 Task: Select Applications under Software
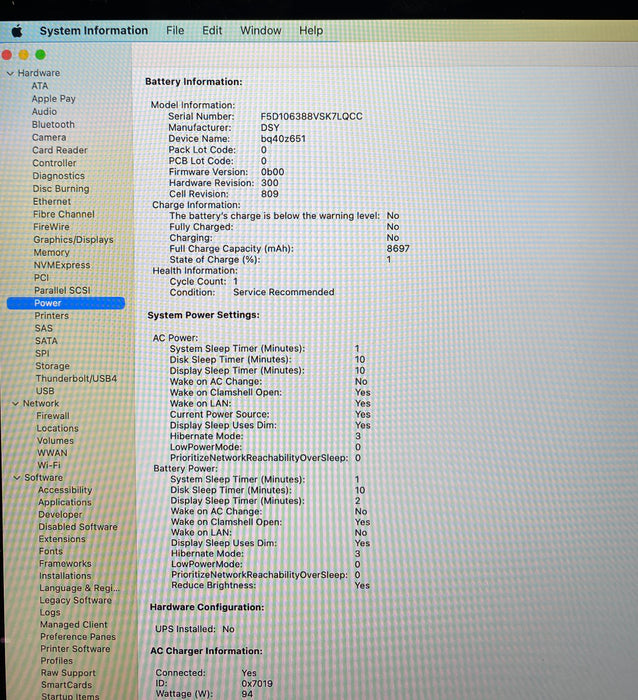65,503
